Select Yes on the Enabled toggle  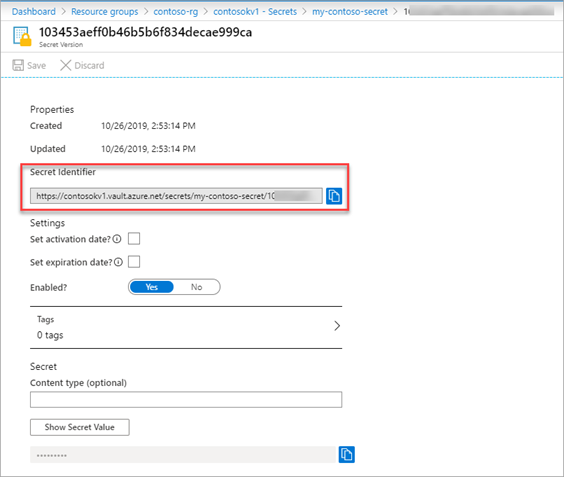pos(151,287)
